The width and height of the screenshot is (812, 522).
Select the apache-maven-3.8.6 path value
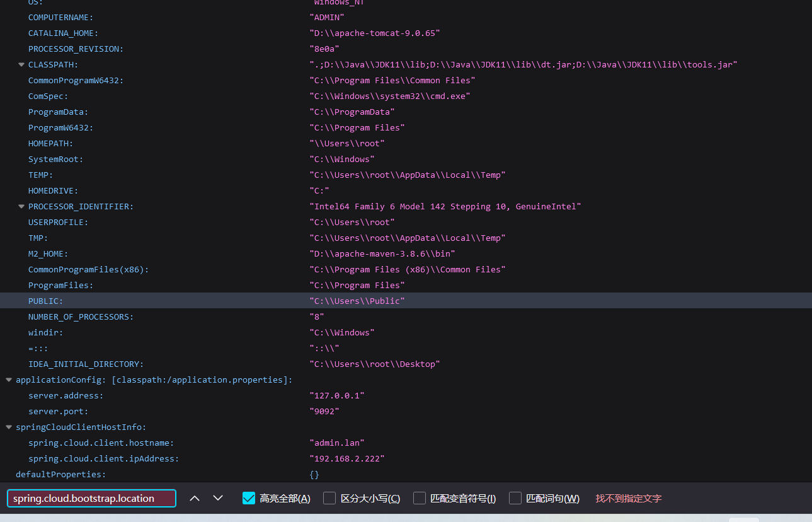382,253
